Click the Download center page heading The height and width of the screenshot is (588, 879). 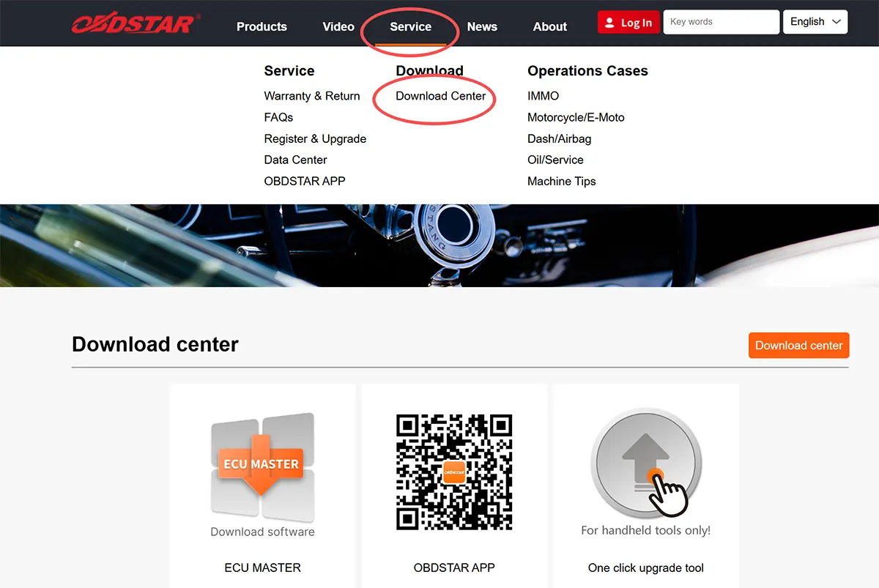[x=155, y=344]
